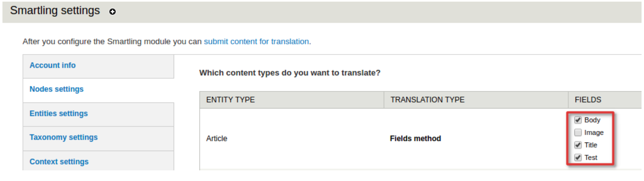The width and height of the screenshot is (644, 181).
Task: Uncheck the Body field checkbox
Action: click(x=578, y=120)
